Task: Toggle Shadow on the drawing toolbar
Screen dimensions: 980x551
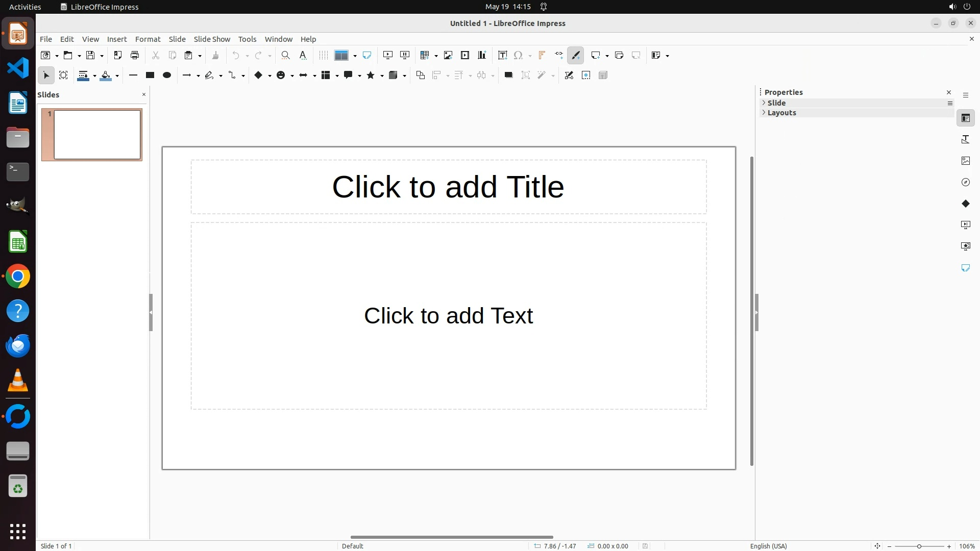Action: pyautogui.click(x=508, y=76)
